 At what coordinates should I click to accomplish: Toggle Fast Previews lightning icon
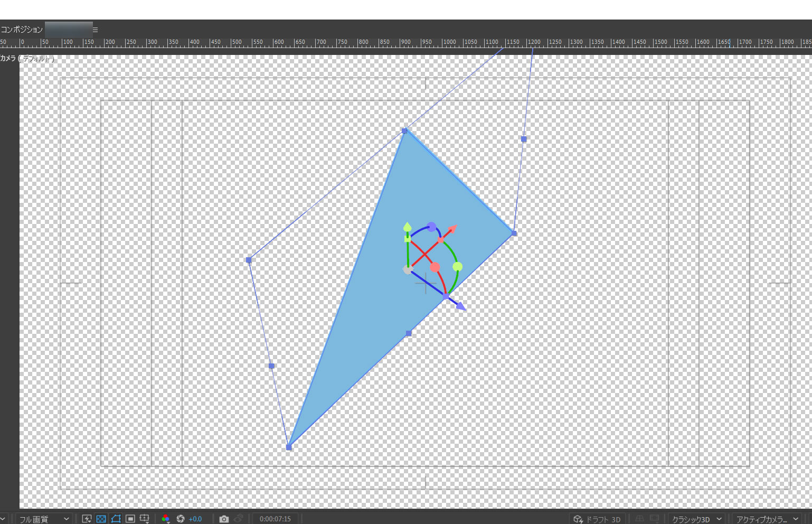(x=87, y=519)
